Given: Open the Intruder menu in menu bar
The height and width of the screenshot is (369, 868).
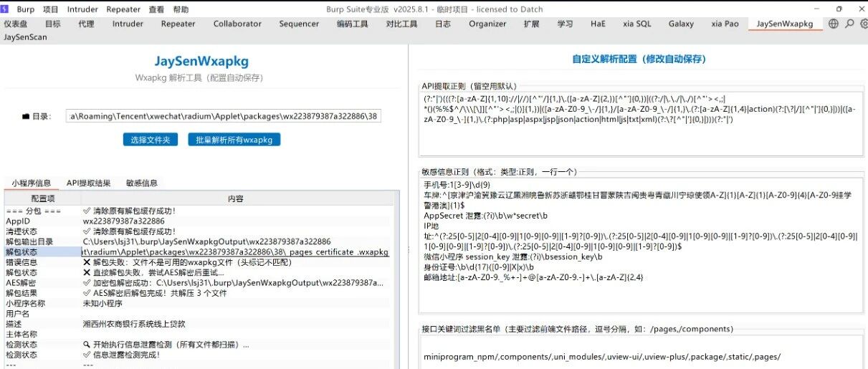Looking at the screenshot, I should pyautogui.click(x=82, y=10).
